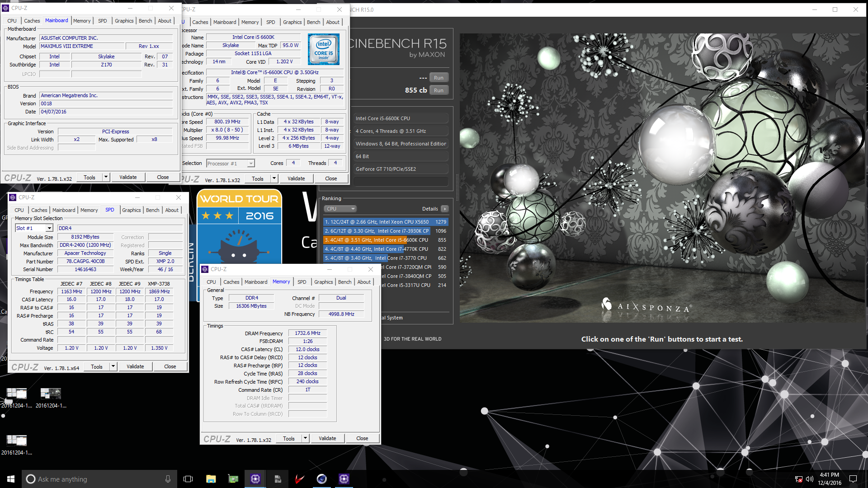Click the Part Number field 78.CAGPG.40C0B

85,261
